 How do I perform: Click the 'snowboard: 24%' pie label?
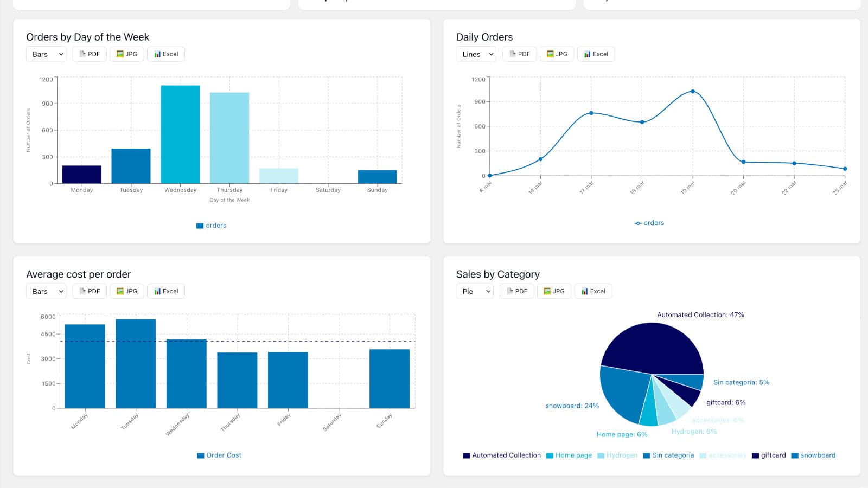572,406
